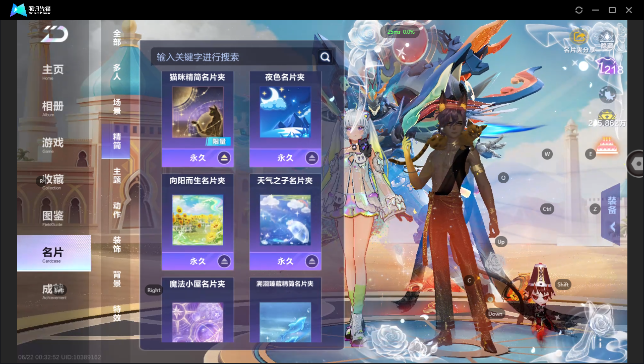Click the Q key overlay
Viewport: 644px width, 364px height.
click(503, 177)
